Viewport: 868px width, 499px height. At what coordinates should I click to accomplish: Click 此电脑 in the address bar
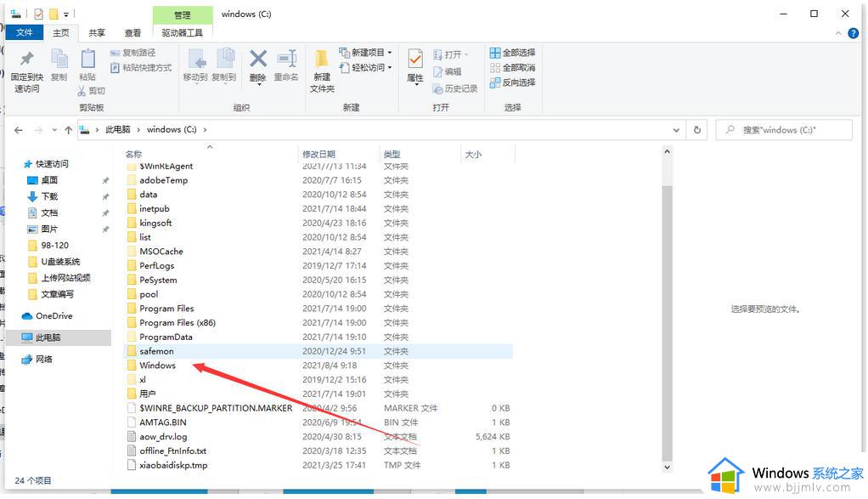point(118,129)
